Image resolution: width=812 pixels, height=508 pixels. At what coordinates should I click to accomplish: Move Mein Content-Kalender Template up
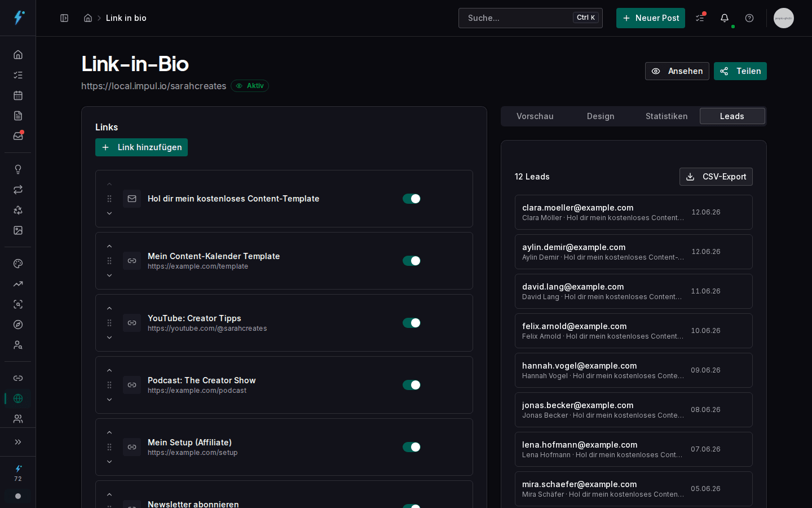pyautogui.click(x=109, y=246)
